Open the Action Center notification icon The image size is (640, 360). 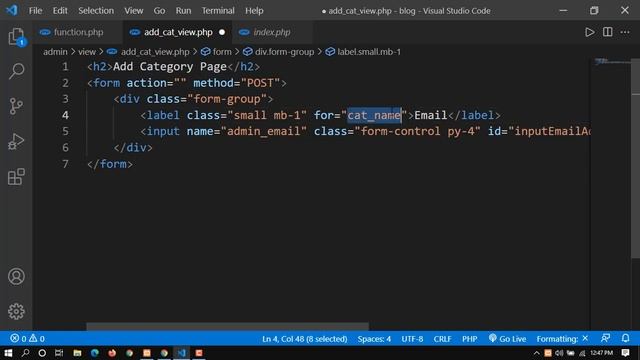tap(625, 353)
